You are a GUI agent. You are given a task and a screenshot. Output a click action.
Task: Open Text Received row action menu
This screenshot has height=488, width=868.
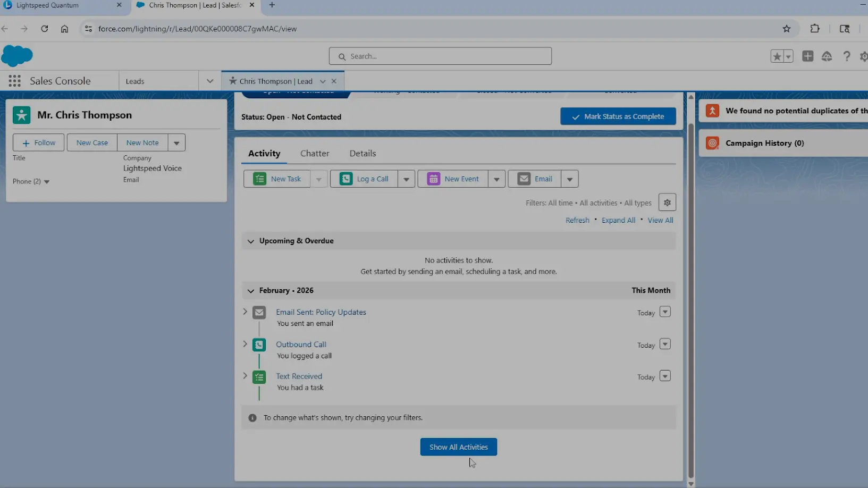(x=665, y=376)
